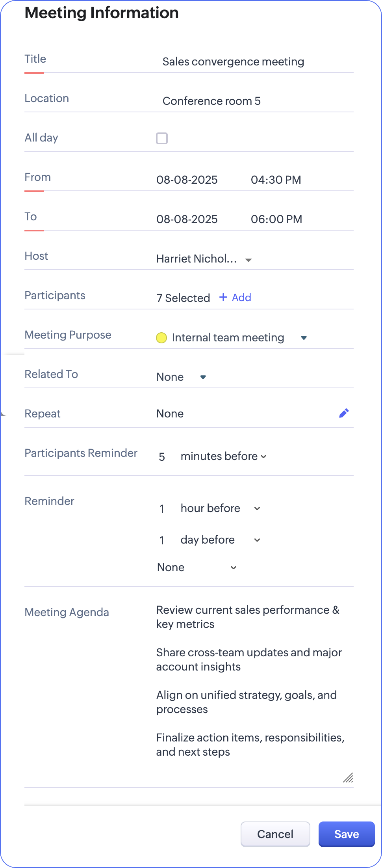Click the Cancel button
382x868 pixels.
click(x=275, y=834)
